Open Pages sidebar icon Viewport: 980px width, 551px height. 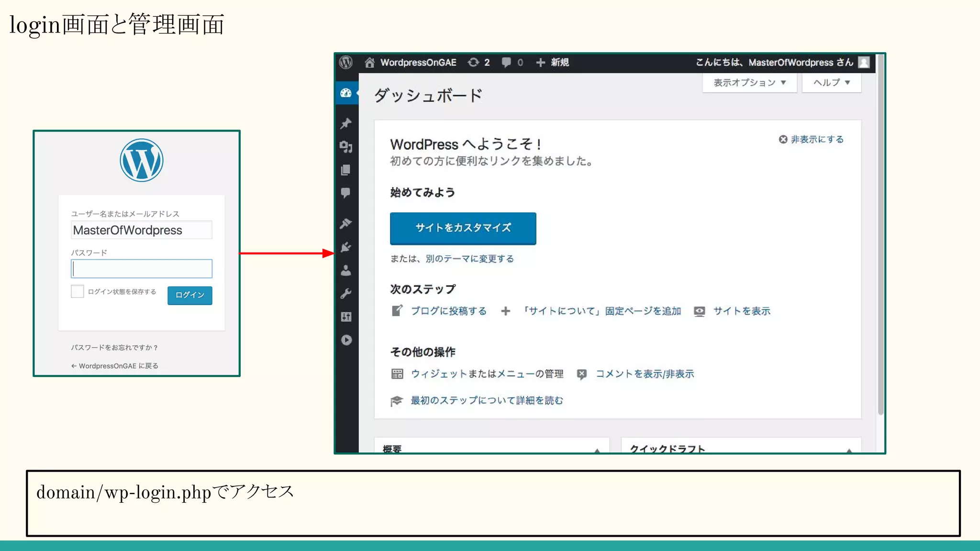pyautogui.click(x=346, y=170)
